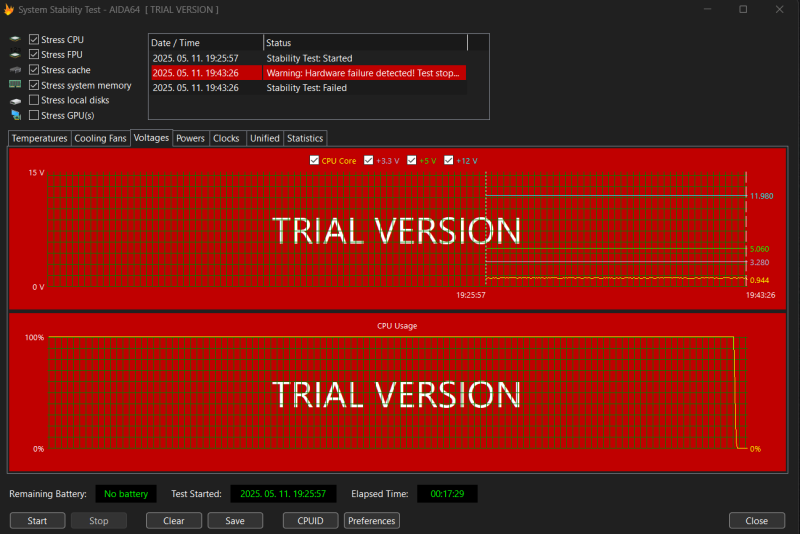Minimize the System Stability Test window
Screen dimensions: 800x534
point(708,9)
